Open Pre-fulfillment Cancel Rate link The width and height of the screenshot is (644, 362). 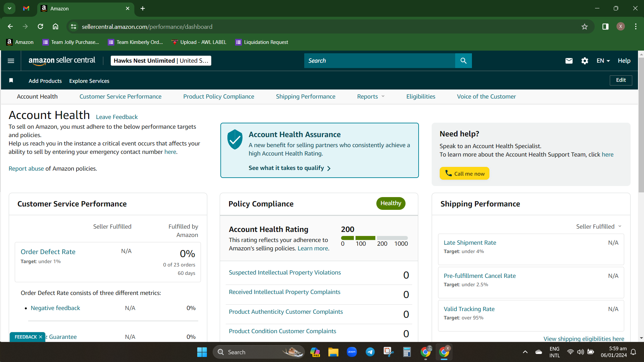[x=480, y=276]
